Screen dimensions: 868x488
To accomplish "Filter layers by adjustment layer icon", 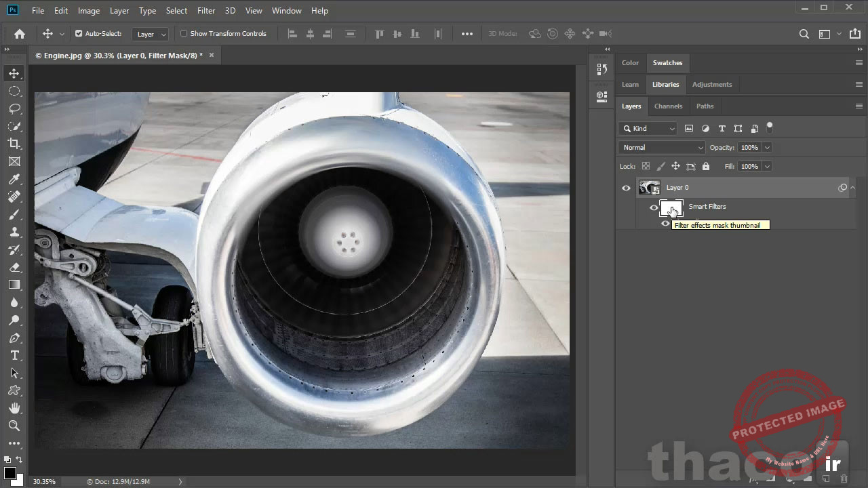I will (x=705, y=128).
